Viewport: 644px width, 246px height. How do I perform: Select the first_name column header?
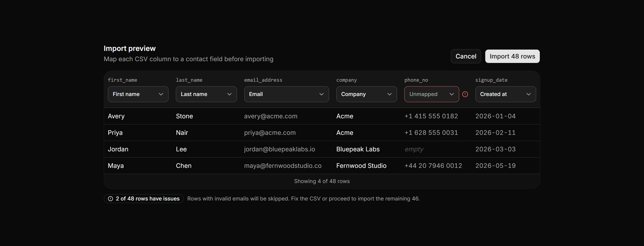tap(123, 80)
